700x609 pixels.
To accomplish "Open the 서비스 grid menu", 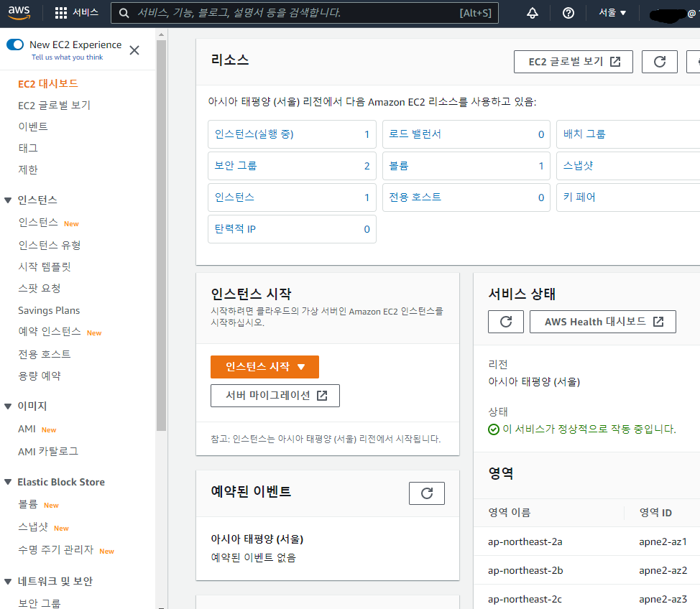I will [x=76, y=12].
